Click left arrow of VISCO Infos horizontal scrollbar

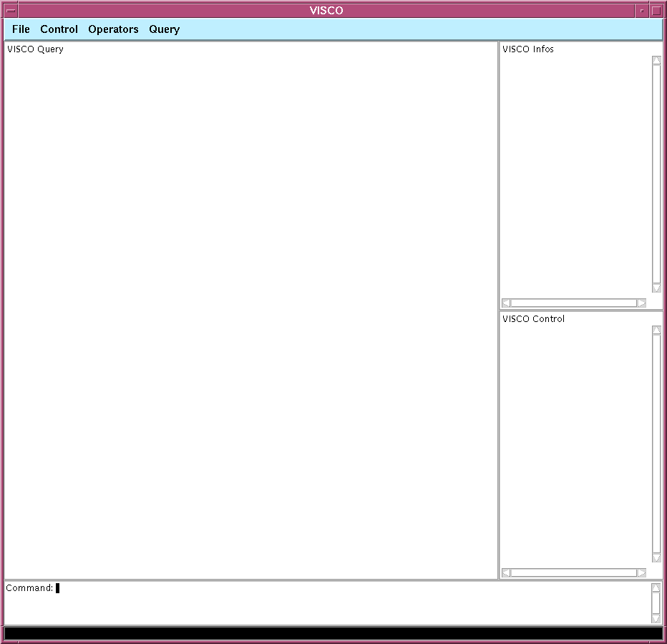(x=506, y=303)
